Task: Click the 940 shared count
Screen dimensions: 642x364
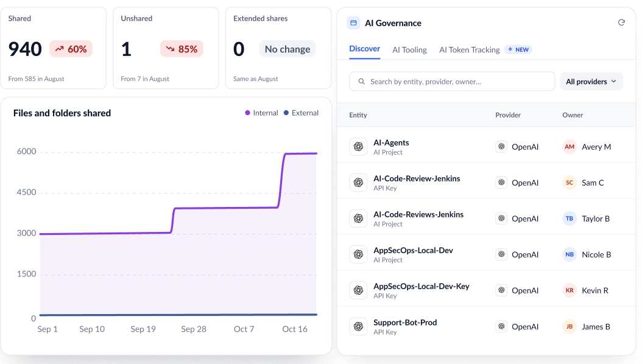Action: click(25, 49)
